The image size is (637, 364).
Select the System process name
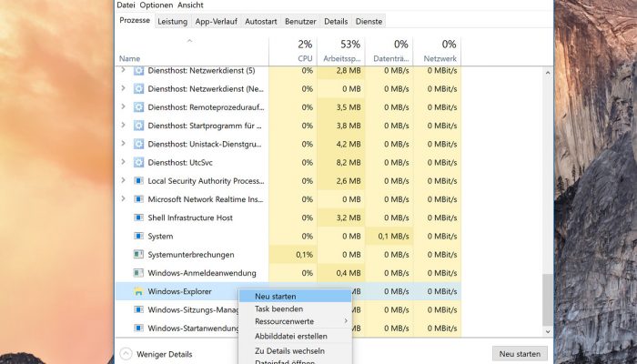tap(160, 237)
